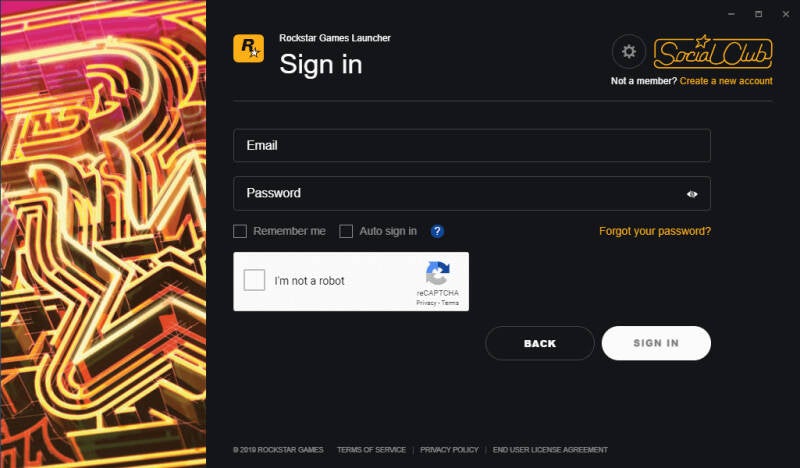This screenshot has width=800, height=468.
Task: Open the Terms of Service link
Action: 371,450
